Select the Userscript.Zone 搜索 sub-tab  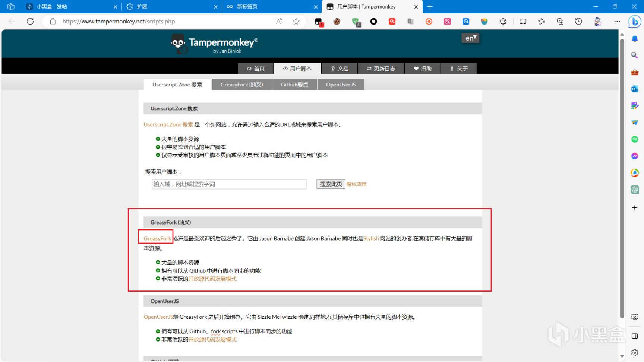(177, 85)
